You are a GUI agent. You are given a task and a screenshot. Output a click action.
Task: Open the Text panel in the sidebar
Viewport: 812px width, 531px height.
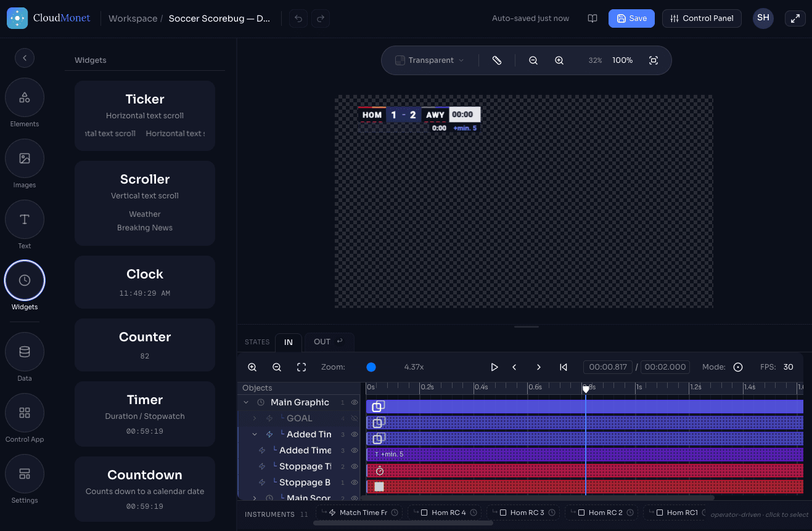click(x=25, y=219)
